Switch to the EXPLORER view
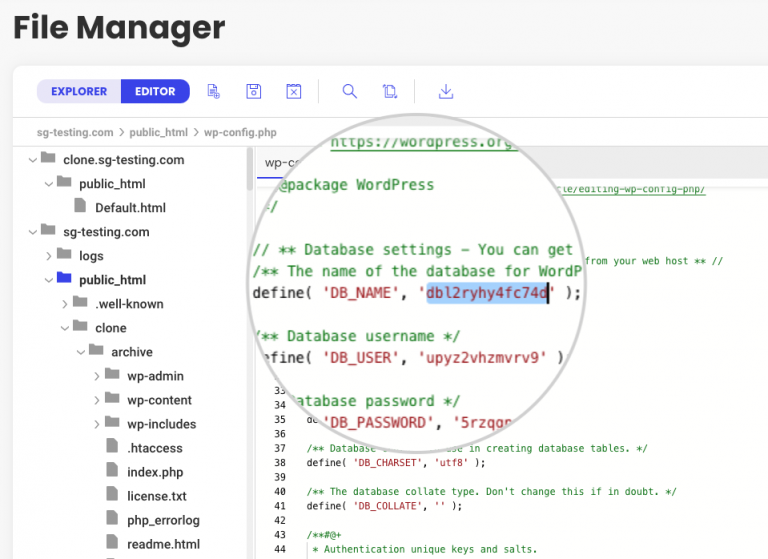Screen dimensions: 768x559 click(79, 91)
